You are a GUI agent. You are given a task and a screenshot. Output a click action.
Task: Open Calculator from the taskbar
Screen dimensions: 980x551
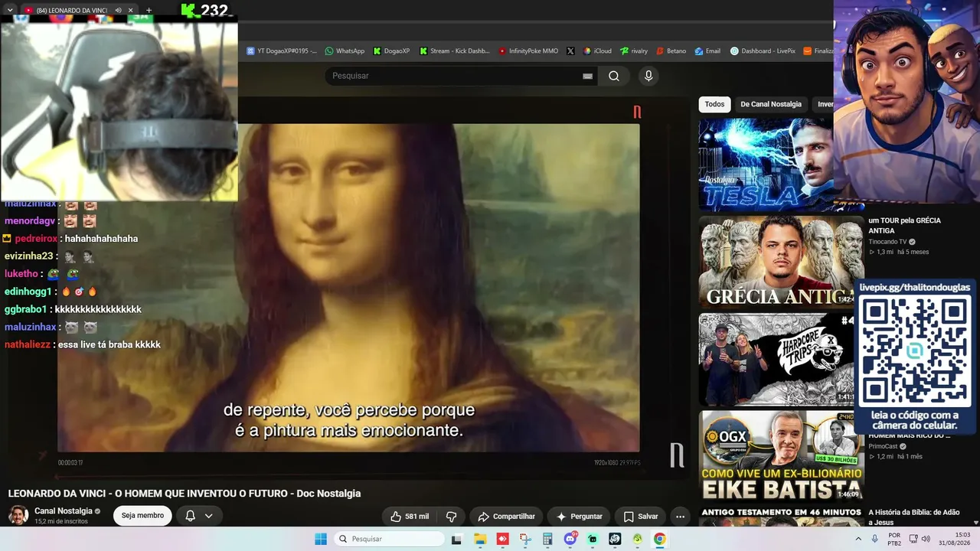tap(547, 539)
